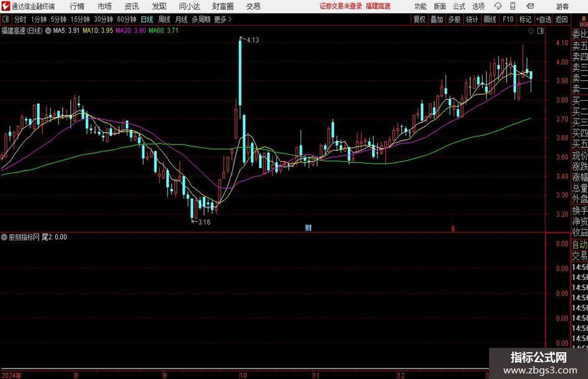Click the diamond icon above the chart
The height and width of the screenshot is (379, 588).
click(531, 31)
